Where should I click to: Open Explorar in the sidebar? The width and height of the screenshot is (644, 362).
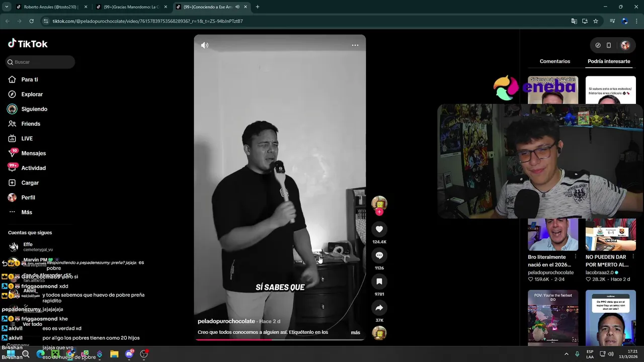[32, 95]
